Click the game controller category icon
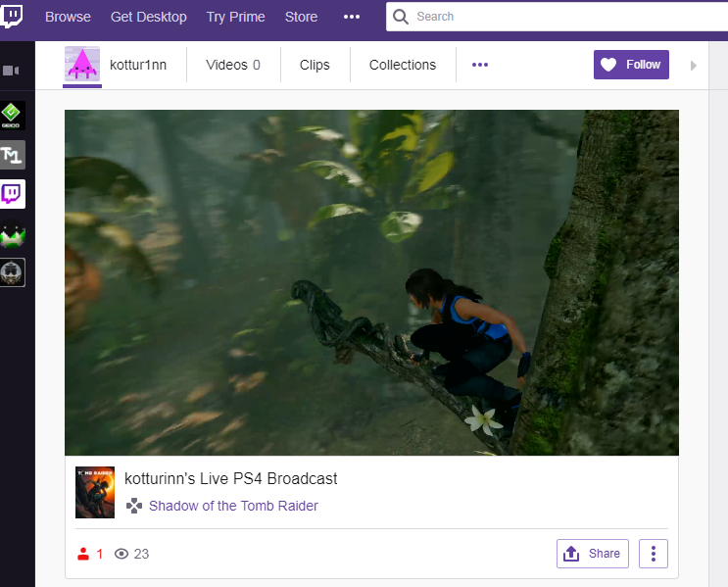 click(134, 506)
